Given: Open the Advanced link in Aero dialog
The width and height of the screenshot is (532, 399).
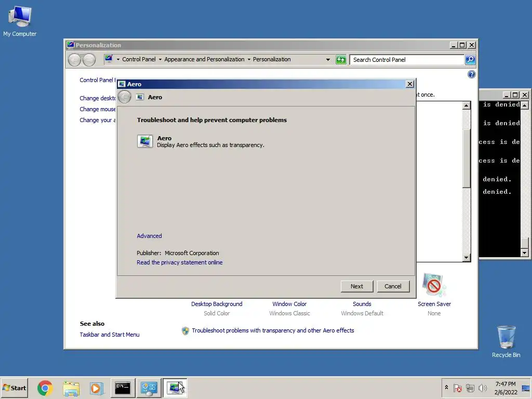Looking at the screenshot, I should 149,236.
